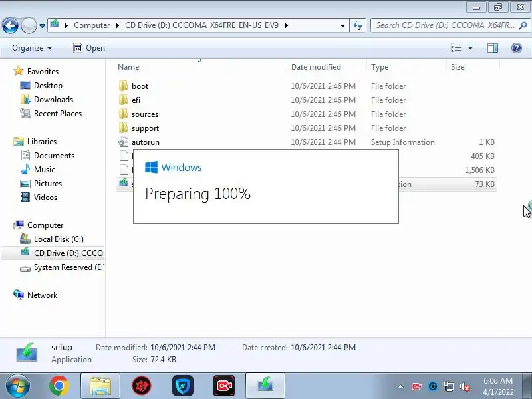Show hidden icons in system tray
The height and width of the screenshot is (399, 532).
point(401,386)
